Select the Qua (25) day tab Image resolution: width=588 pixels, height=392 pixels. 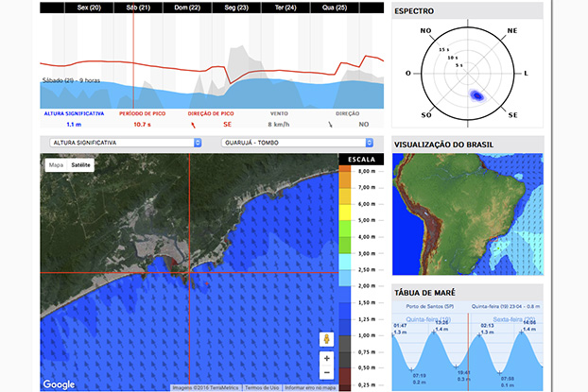(335, 8)
